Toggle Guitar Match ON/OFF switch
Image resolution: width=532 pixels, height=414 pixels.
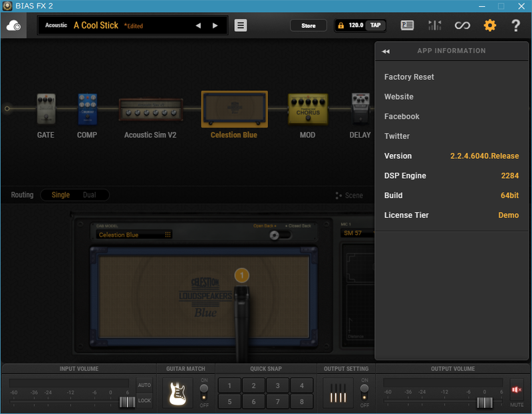204,392
